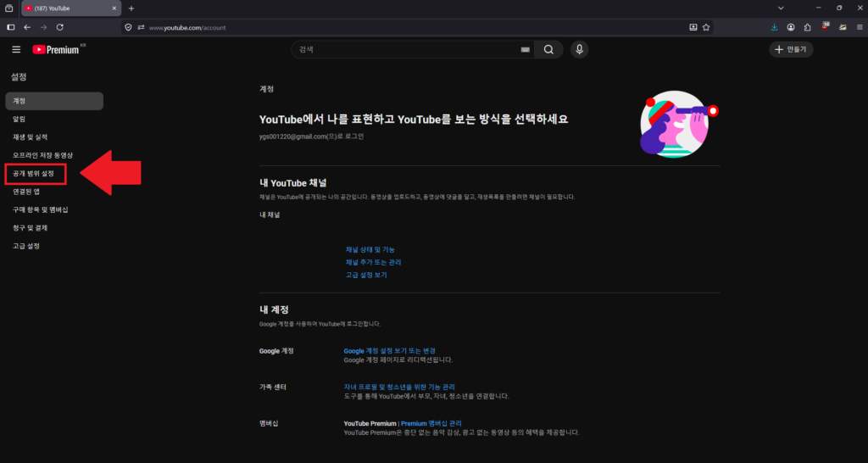Click the 채널 추가 또는 관리 link
The width and height of the screenshot is (868, 463).
tap(373, 263)
